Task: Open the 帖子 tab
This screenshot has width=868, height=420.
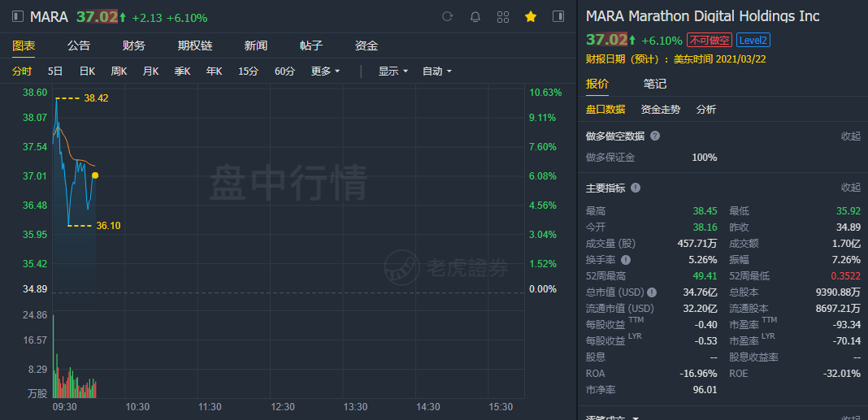Action: 311,45
